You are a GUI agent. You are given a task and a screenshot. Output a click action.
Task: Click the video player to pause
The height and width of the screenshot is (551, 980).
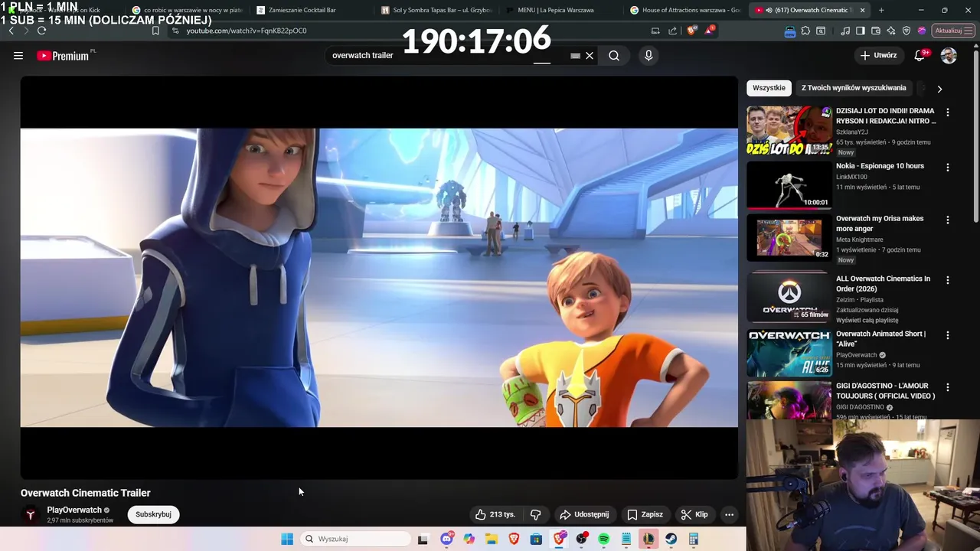pyautogui.click(x=379, y=277)
